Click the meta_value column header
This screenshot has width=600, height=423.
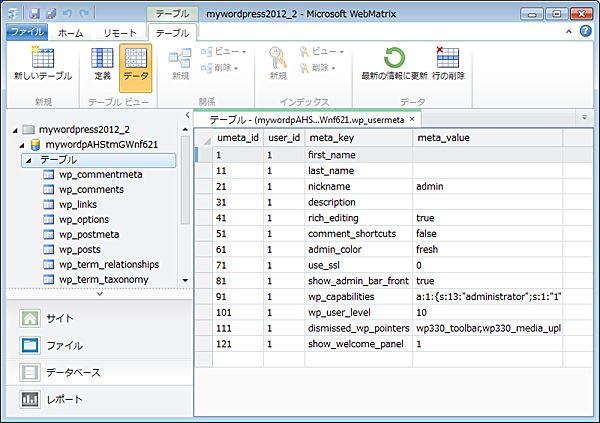pyautogui.click(x=488, y=137)
